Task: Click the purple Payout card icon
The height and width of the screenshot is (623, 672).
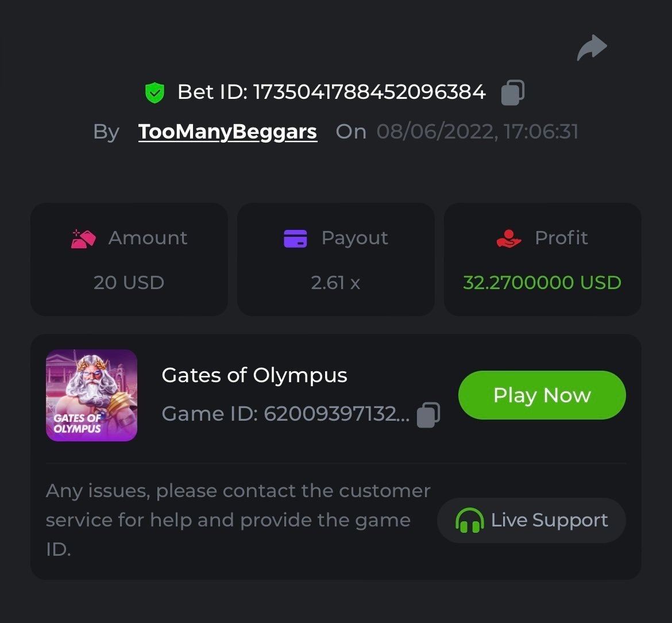Action: point(295,239)
